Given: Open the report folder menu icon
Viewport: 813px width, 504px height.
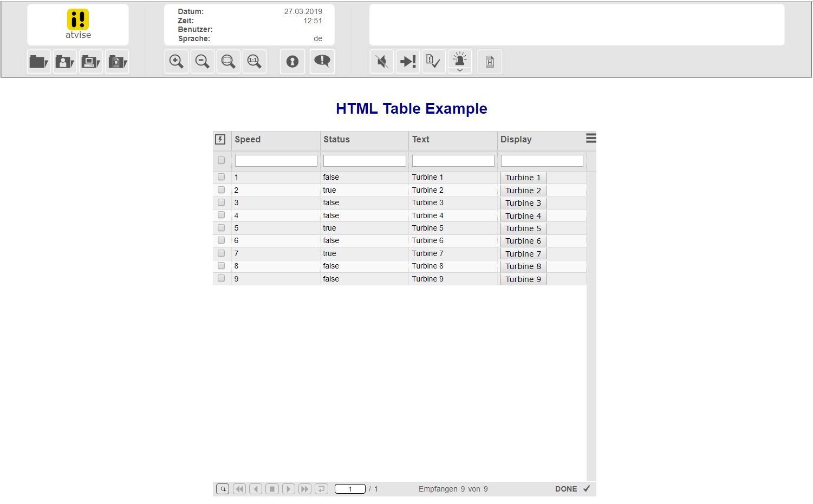Looking at the screenshot, I should click(x=117, y=62).
